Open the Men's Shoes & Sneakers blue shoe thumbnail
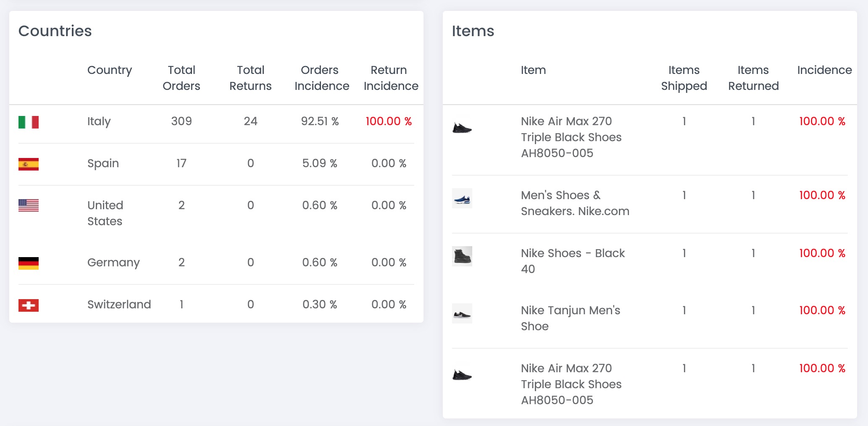Screen dimensions: 868x426 click(462, 198)
